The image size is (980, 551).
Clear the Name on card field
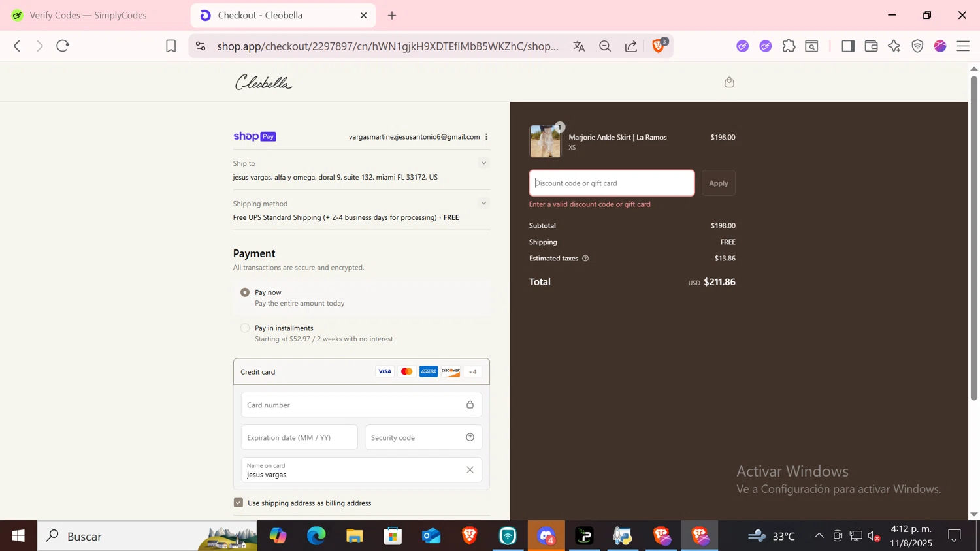click(x=470, y=470)
